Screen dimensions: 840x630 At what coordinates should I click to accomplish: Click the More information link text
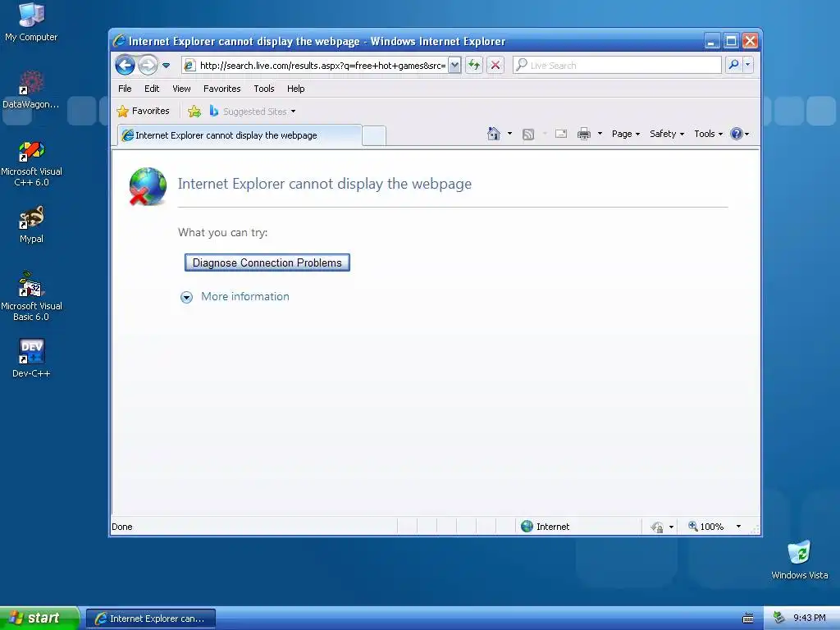point(245,296)
